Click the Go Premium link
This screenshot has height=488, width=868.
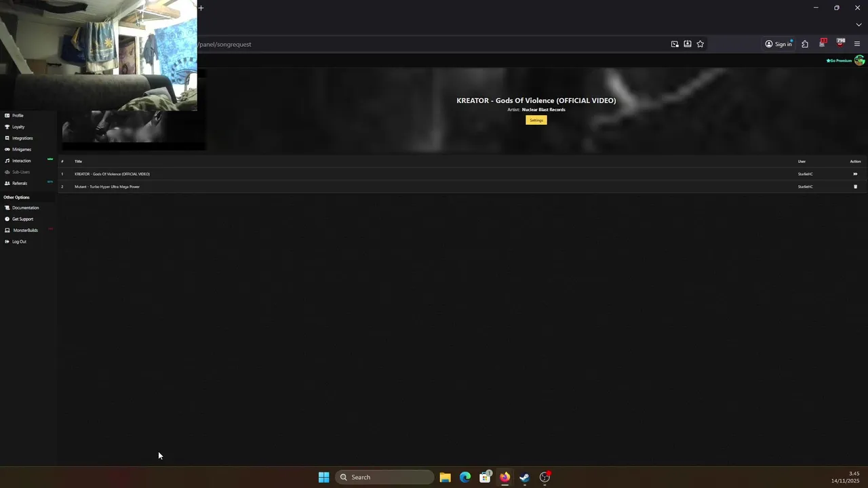coord(839,60)
